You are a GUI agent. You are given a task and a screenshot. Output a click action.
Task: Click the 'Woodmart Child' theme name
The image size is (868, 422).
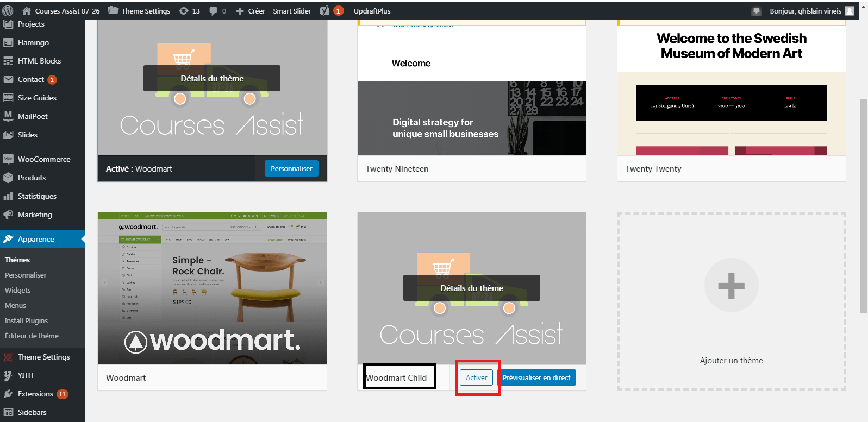click(x=396, y=378)
